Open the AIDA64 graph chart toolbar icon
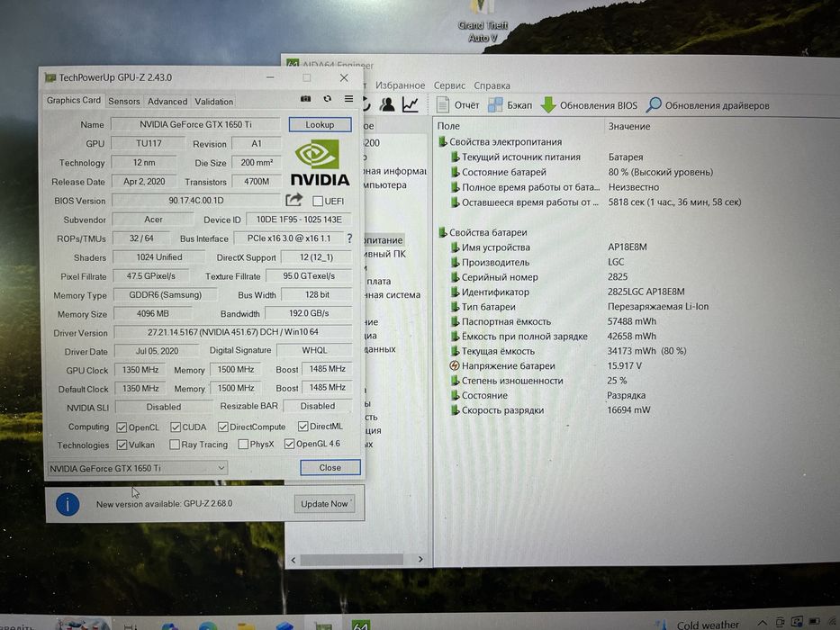840x630 pixels. (x=410, y=105)
